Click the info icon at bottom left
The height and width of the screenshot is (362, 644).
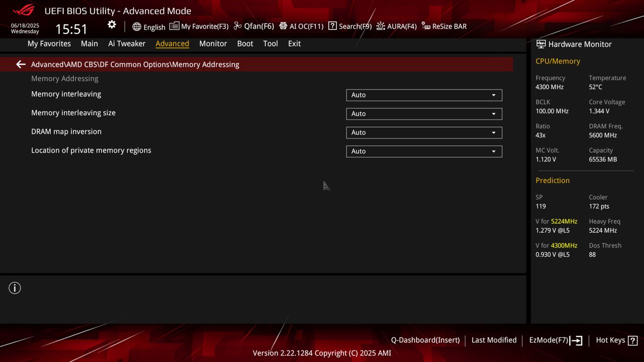tap(15, 288)
